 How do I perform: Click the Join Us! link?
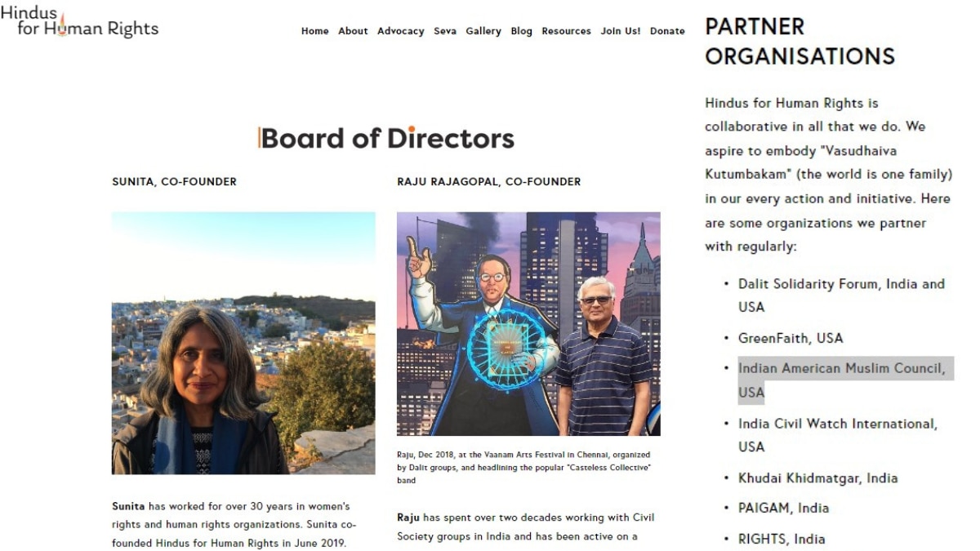click(x=621, y=31)
